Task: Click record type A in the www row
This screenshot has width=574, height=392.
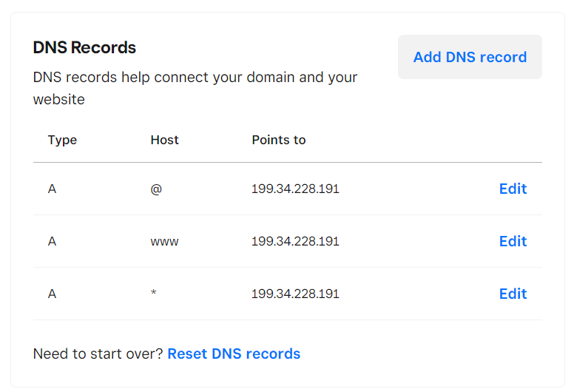Action: click(53, 241)
